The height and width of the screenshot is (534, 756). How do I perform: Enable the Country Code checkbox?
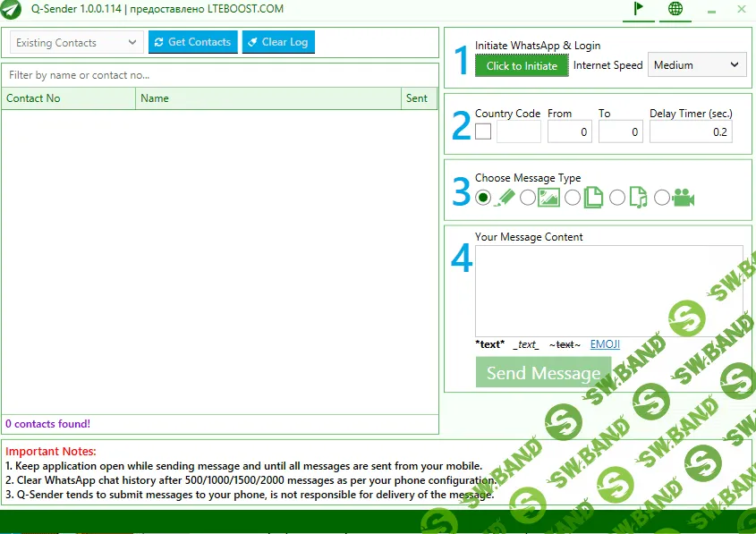click(483, 132)
